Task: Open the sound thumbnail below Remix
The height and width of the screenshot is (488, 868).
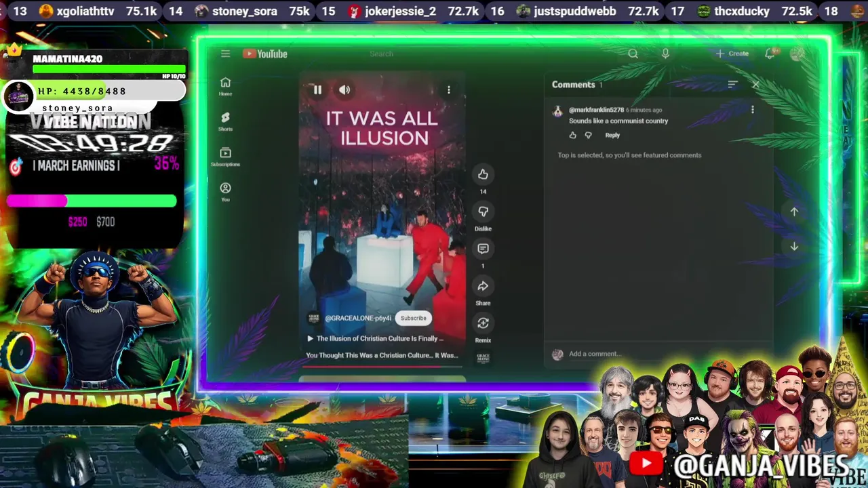Action: tap(483, 358)
